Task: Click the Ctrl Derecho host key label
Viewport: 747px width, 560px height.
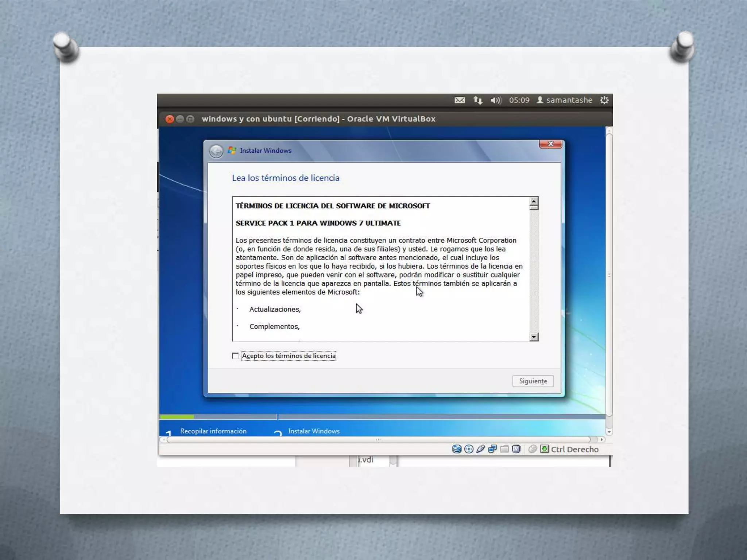Action: (x=575, y=450)
